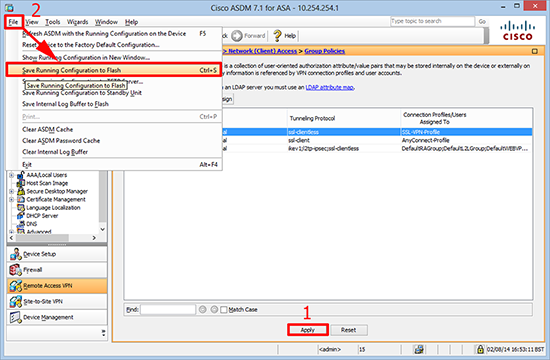Choose Refresh ASDM with the Running Configuration

tap(114, 34)
